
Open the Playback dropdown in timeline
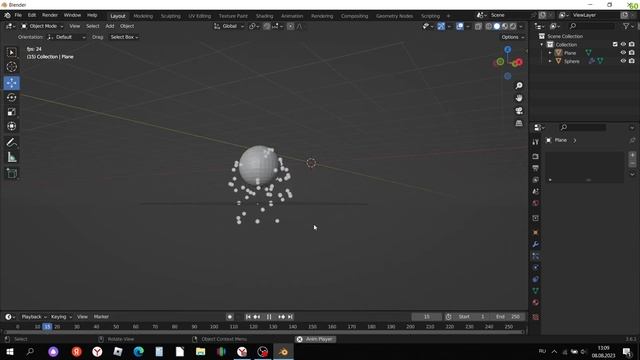click(33, 317)
